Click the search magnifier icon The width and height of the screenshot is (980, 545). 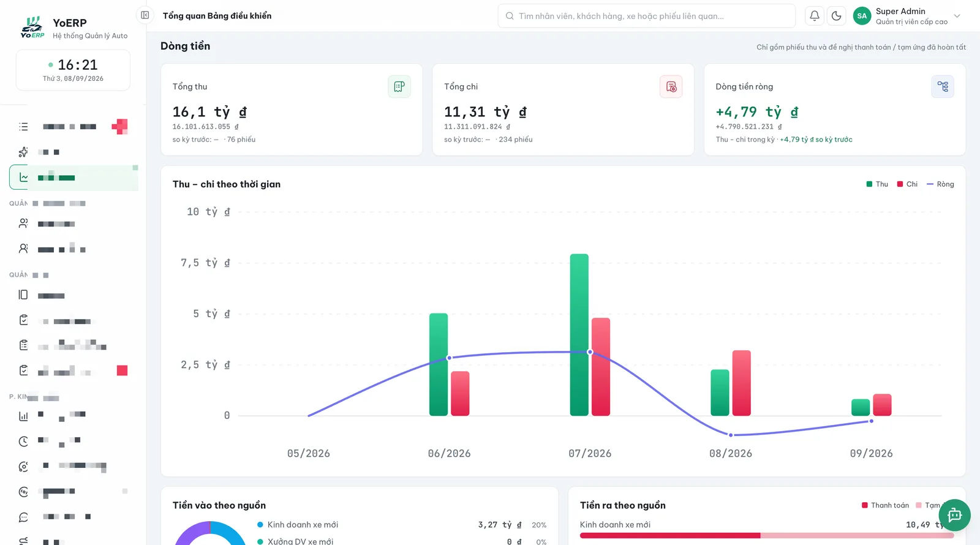click(x=510, y=16)
